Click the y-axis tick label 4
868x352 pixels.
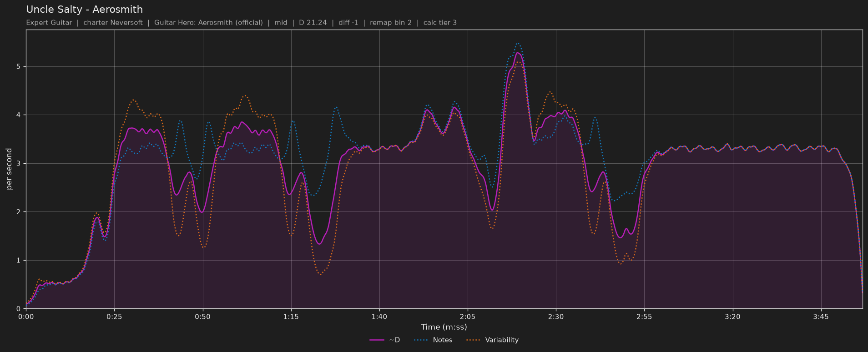(19, 115)
